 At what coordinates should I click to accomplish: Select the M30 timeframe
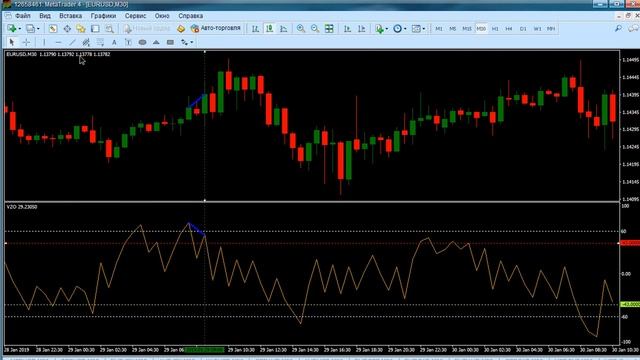(481, 29)
